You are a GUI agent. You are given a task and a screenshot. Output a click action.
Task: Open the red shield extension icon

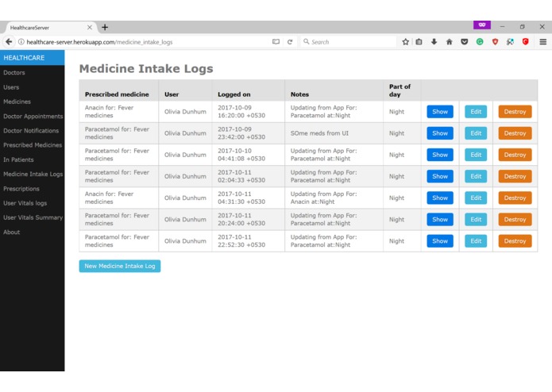pos(495,42)
